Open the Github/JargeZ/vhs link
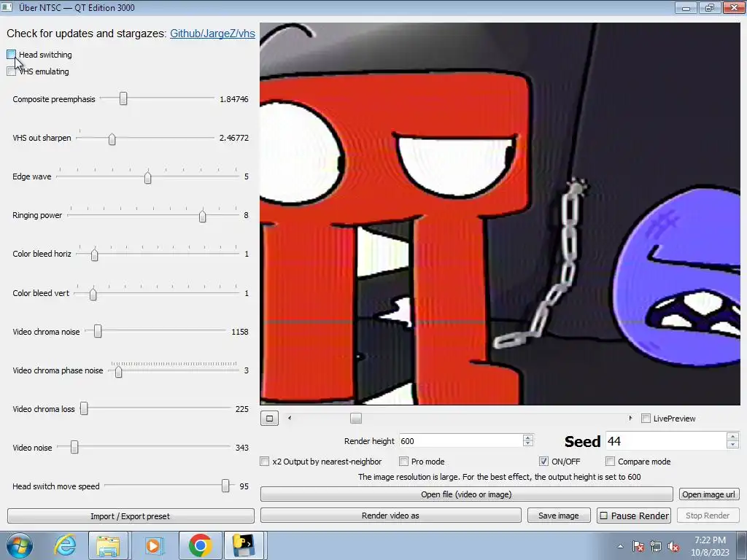Image resolution: width=747 pixels, height=560 pixels. [212, 34]
